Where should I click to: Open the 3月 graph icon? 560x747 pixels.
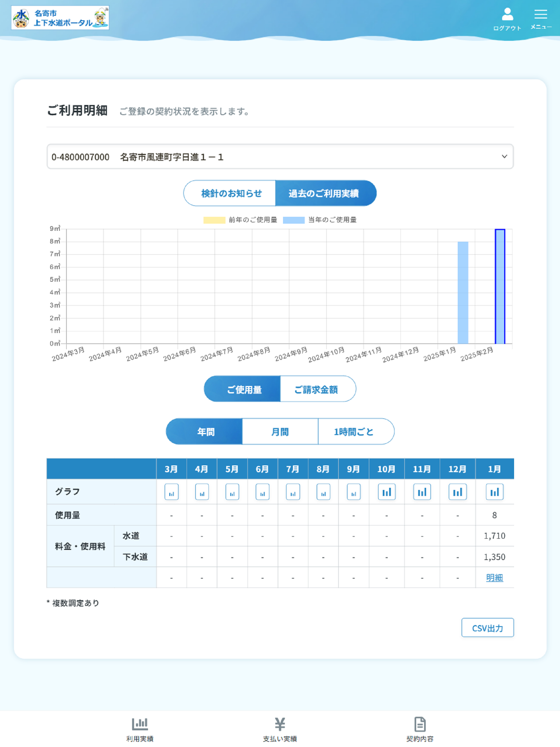pos(171,492)
